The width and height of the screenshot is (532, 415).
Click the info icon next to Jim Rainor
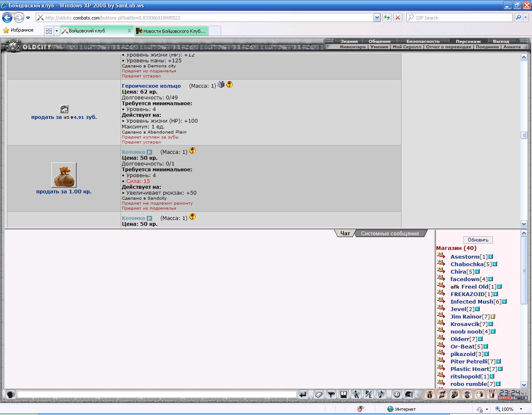tap(493, 316)
